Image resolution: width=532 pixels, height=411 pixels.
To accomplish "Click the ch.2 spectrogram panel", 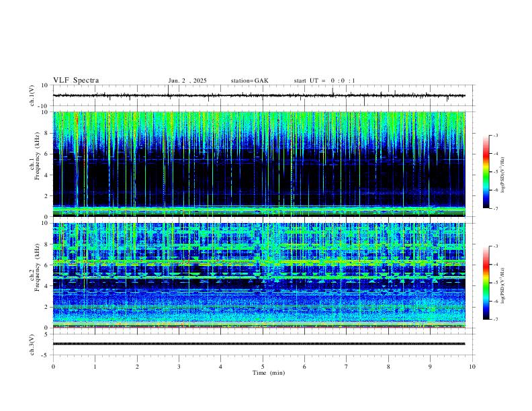I will pyautogui.click(x=259, y=275).
